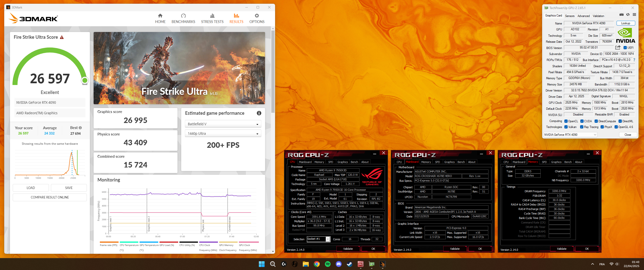
Task: Toggle the DirectML checkbox in GPU-Z
Action: tap(620, 121)
